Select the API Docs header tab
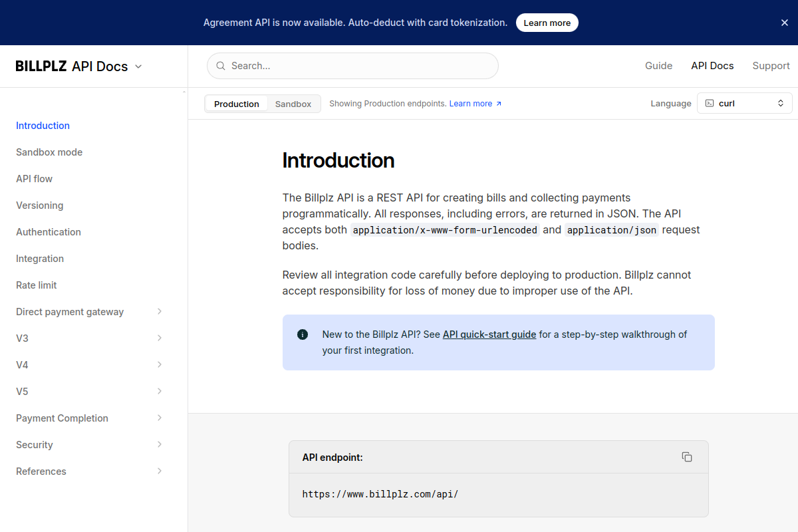 (x=712, y=66)
